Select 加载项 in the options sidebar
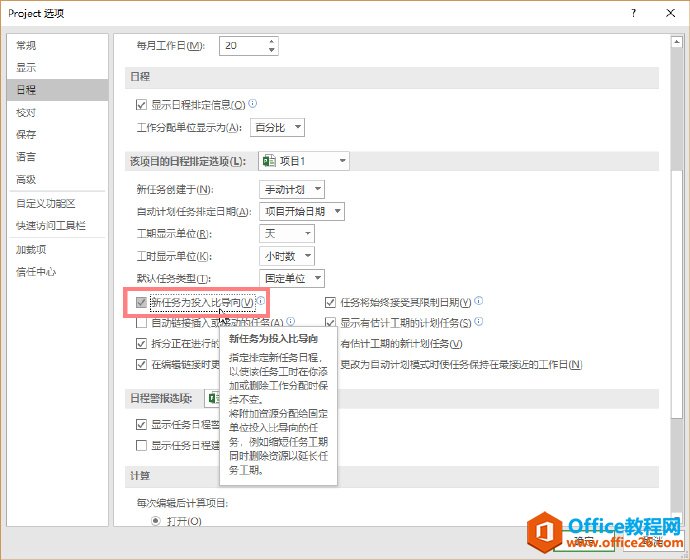Viewport: 690px width, 560px height. [x=57, y=250]
